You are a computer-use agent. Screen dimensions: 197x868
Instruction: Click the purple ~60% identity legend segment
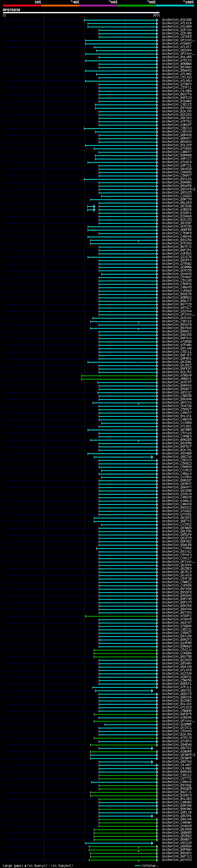click(x=98, y=6)
